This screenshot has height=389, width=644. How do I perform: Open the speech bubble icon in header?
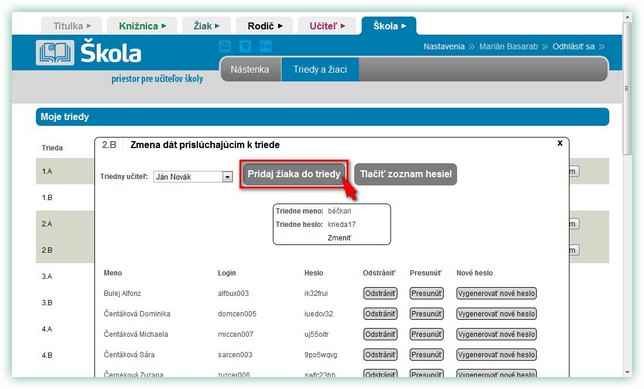pos(245,46)
